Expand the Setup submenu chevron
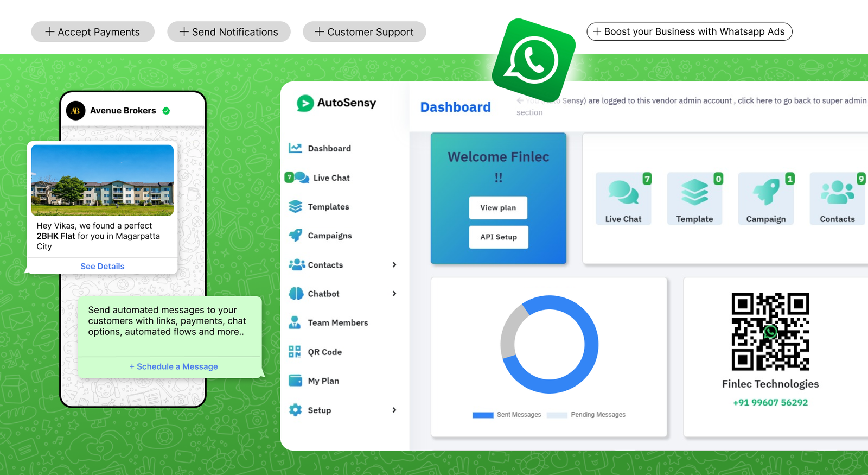The image size is (868, 475). pos(394,410)
